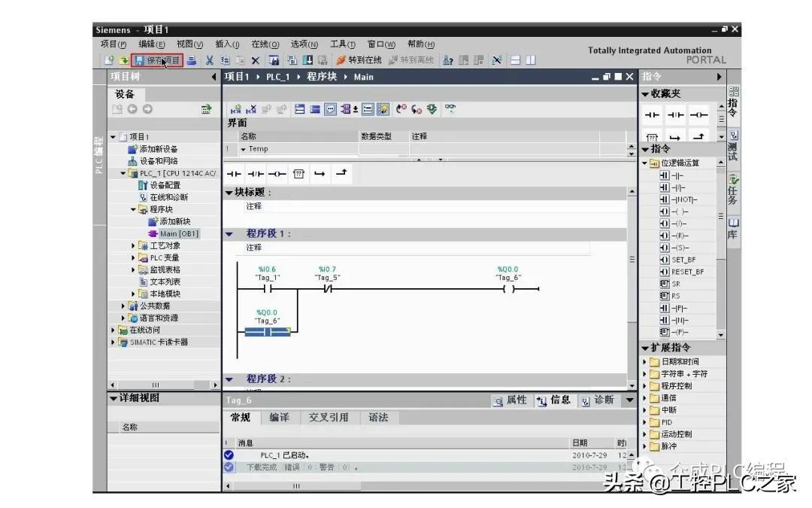Collapse the project tree panel using its arrow

[x=214, y=77]
